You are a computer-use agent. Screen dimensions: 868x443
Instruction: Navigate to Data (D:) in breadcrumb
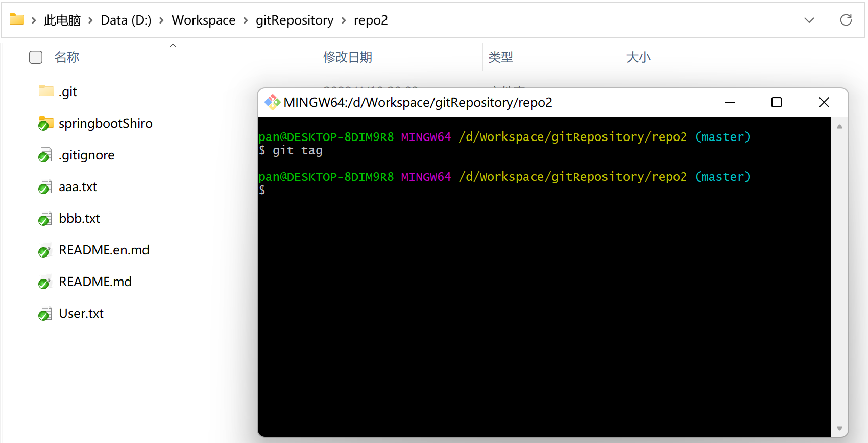click(x=126, y=20)
